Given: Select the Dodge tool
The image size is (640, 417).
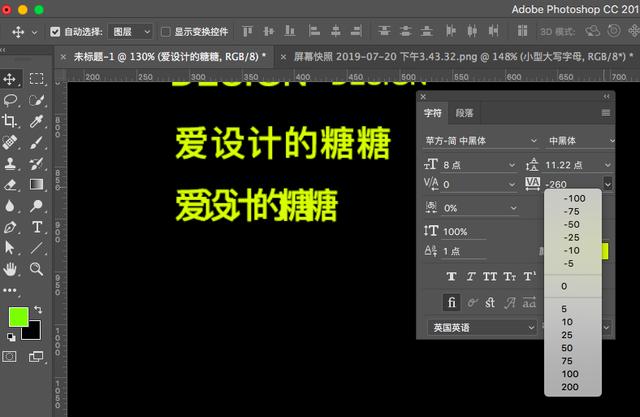Looking at the screenshot, I should [36, 206].
